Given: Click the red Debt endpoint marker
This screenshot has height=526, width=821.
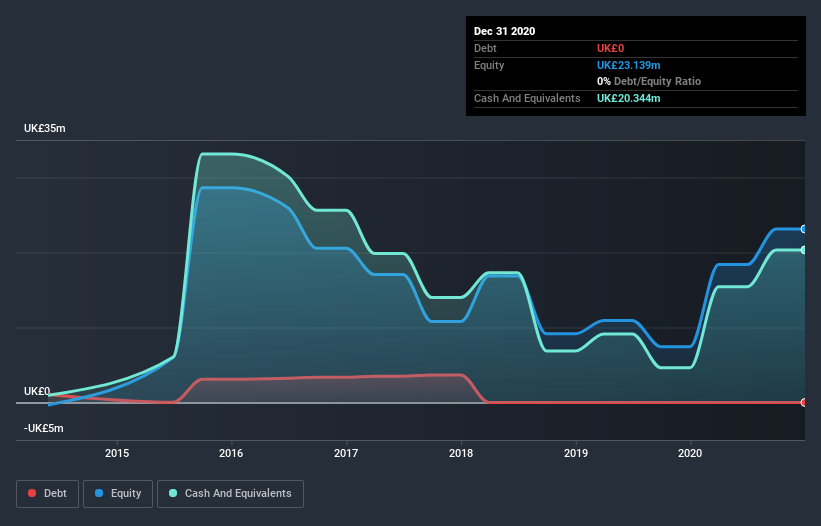Looking at the screenshot, I should tap(804, 402).
